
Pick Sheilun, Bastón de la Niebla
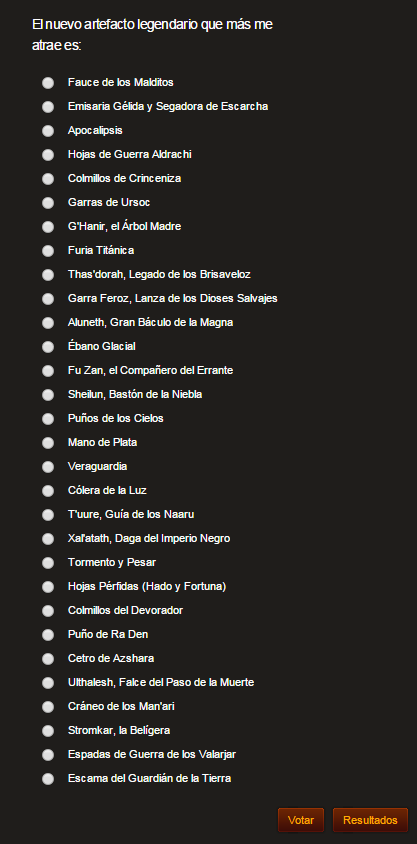(48, 395)
